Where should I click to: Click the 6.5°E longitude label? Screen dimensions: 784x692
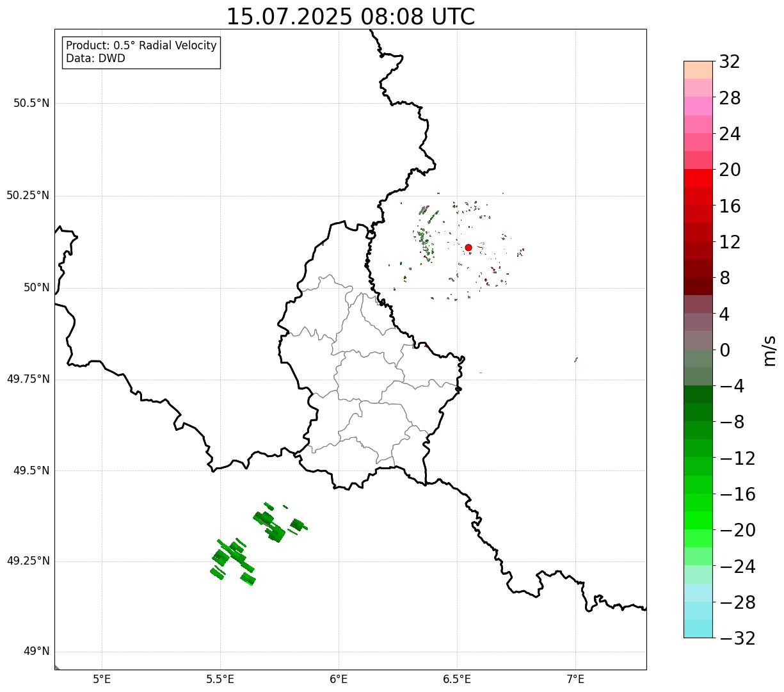pos(457,679)
